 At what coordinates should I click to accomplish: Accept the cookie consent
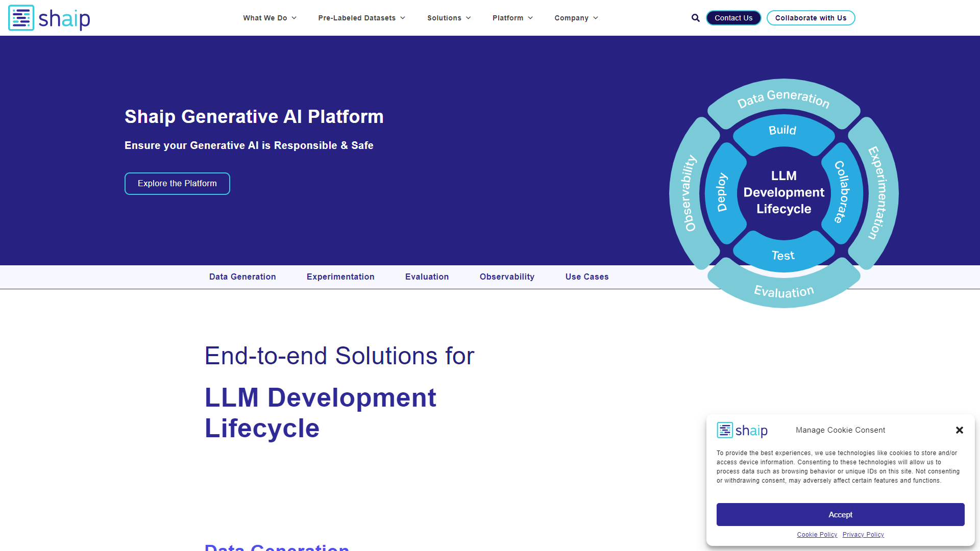pyautogui.click(x=840, y=514)
